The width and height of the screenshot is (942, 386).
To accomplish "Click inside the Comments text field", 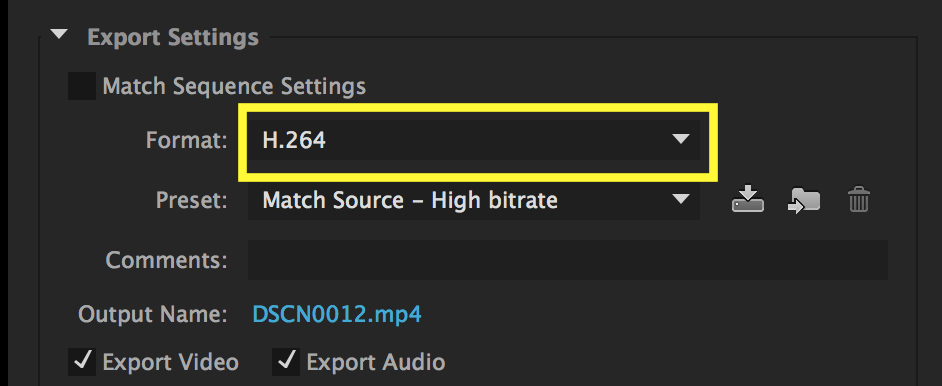I will pos(568,260).
